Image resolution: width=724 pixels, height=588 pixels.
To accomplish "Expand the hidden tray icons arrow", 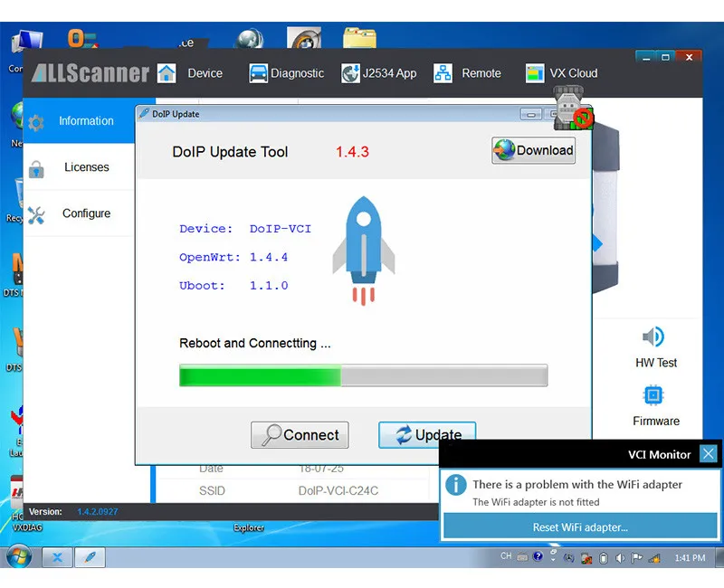I will 553,560.
